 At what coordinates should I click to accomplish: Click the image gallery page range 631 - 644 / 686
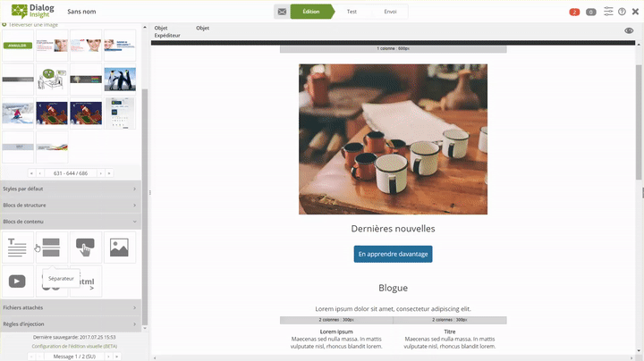click(x=71, y=173)
